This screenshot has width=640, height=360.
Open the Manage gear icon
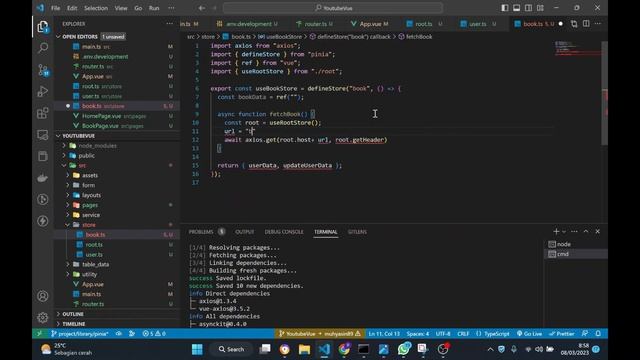[43, 317]
